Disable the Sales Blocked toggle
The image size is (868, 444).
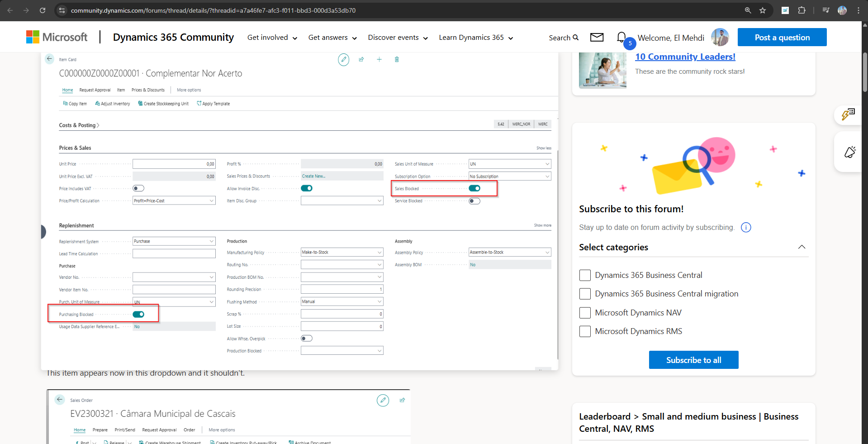[474, 188]
